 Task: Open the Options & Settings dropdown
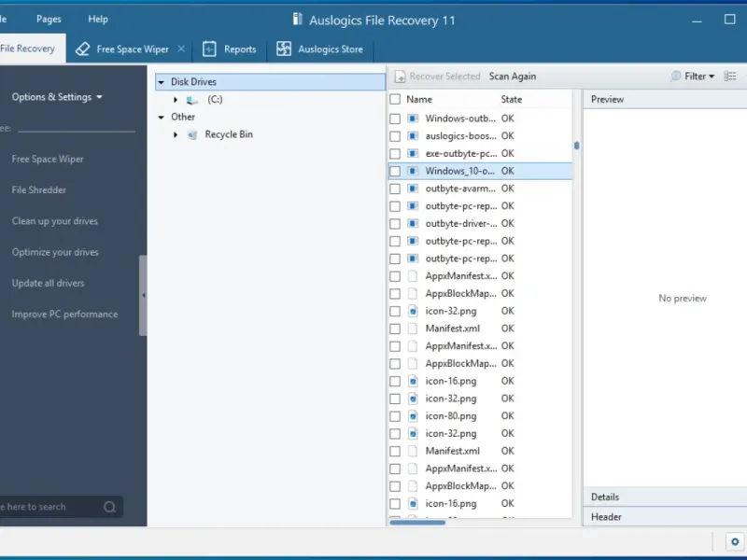click(x=57, y=97)
